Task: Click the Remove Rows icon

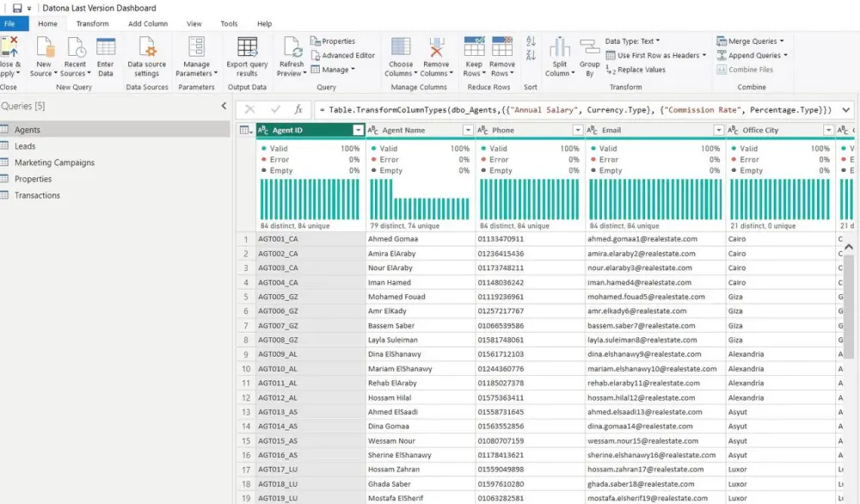Action: pyautogui.click(x=502, y=47)
